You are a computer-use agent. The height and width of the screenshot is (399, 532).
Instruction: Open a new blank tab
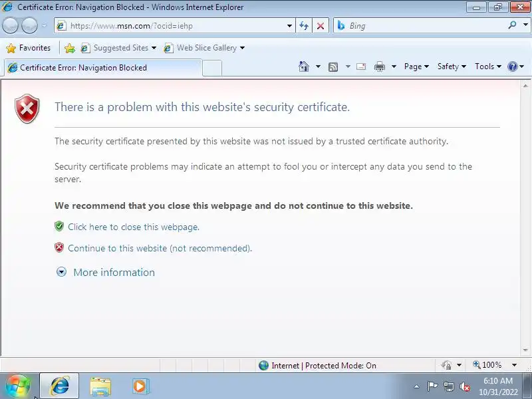(212, 68)
